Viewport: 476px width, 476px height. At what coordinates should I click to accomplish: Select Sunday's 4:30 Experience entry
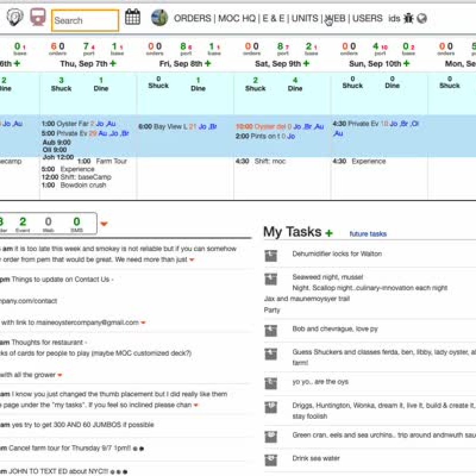359,161
